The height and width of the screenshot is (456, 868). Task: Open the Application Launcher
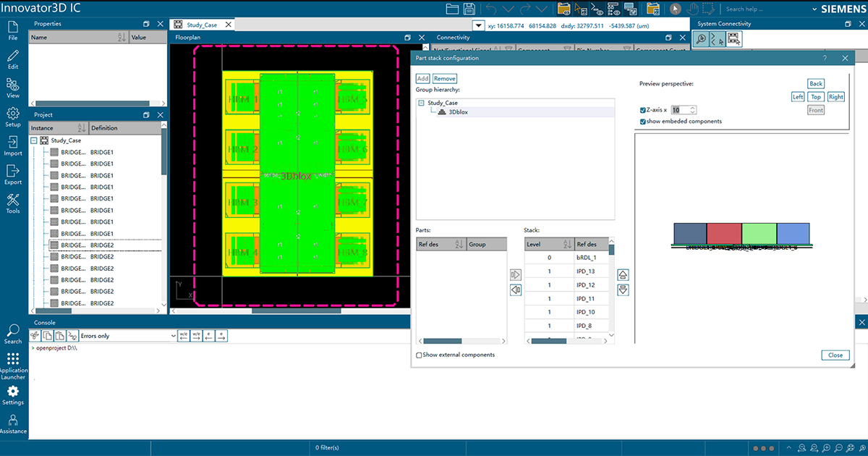pyautogui.click(x=13, y=366)
